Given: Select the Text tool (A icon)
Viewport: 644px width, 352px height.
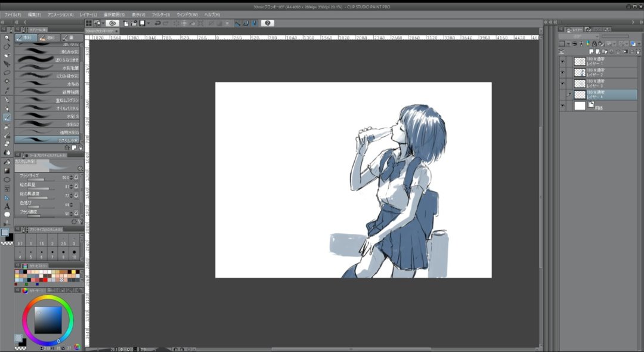Looking at the screenshot, I should 7,206.
